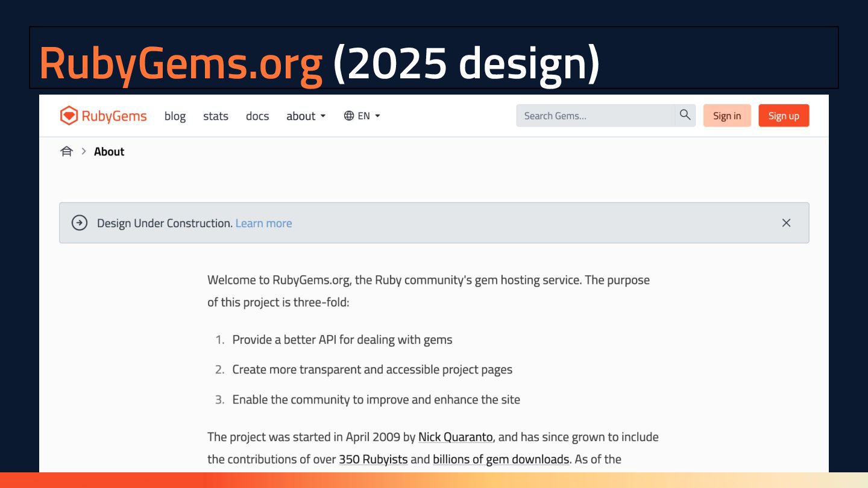Select the About breadcrumb text

(x=109, y=151)
